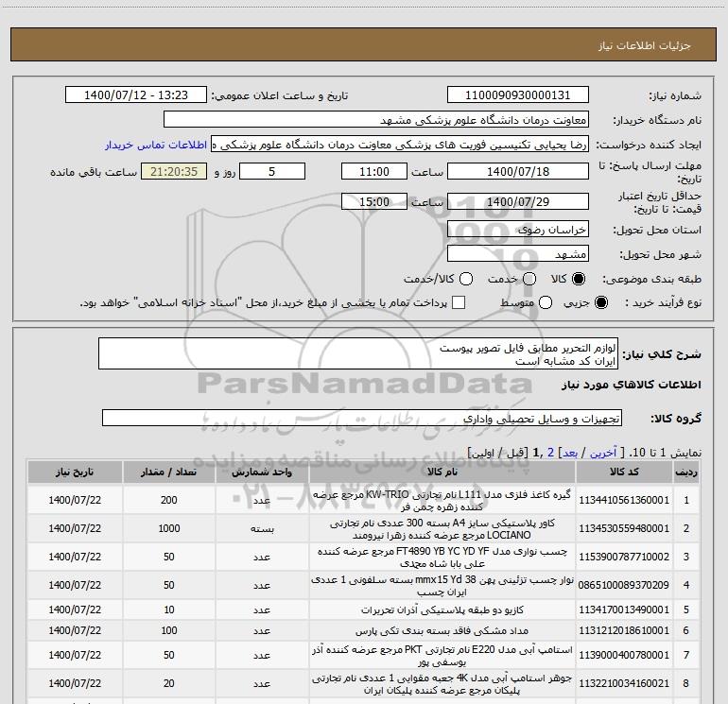Click the remaining time countdown 21:20:35

click(174, 171)
